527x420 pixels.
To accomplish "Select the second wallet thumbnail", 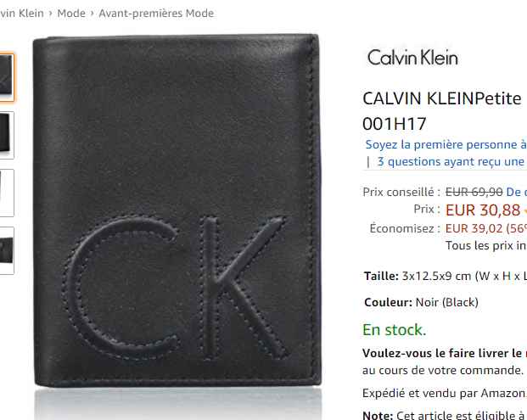I will coord(7,135).
